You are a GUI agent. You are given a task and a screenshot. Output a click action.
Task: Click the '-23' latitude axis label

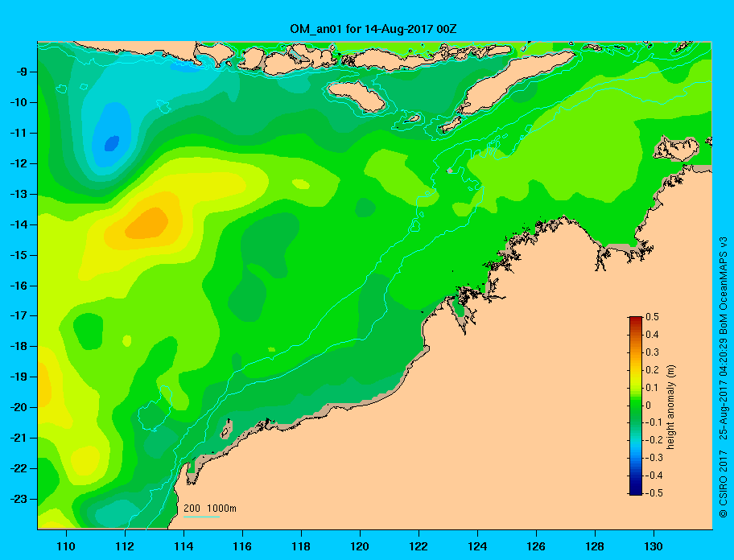[18, 499]
